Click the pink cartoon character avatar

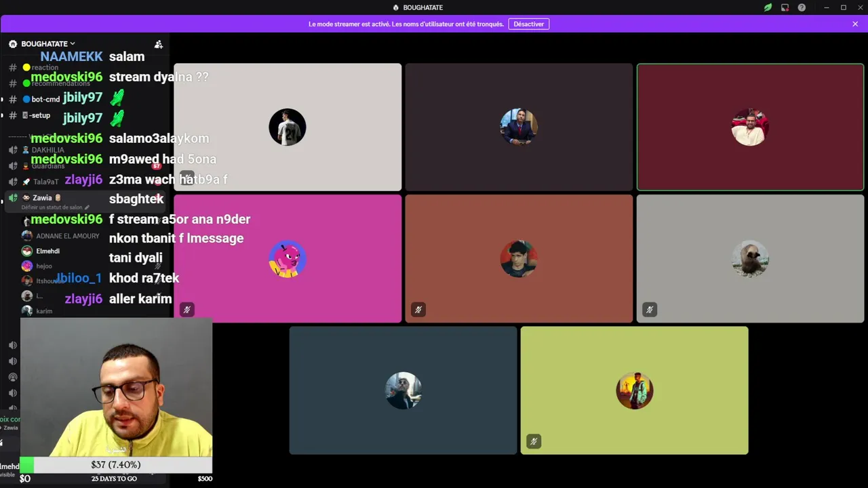[x=288, y=259]
